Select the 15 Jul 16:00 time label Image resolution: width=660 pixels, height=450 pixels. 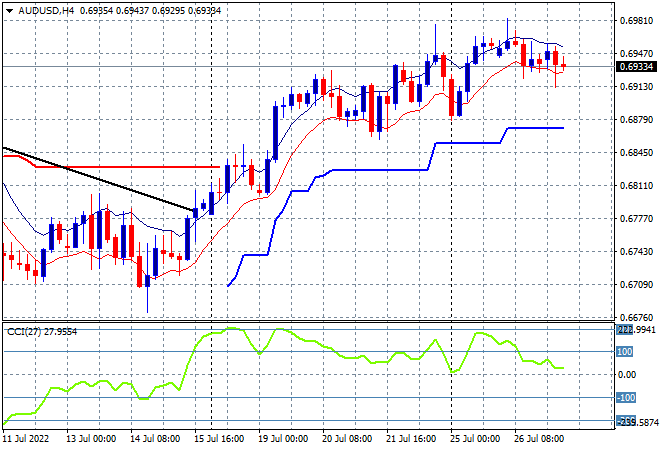tap(219, 439)
